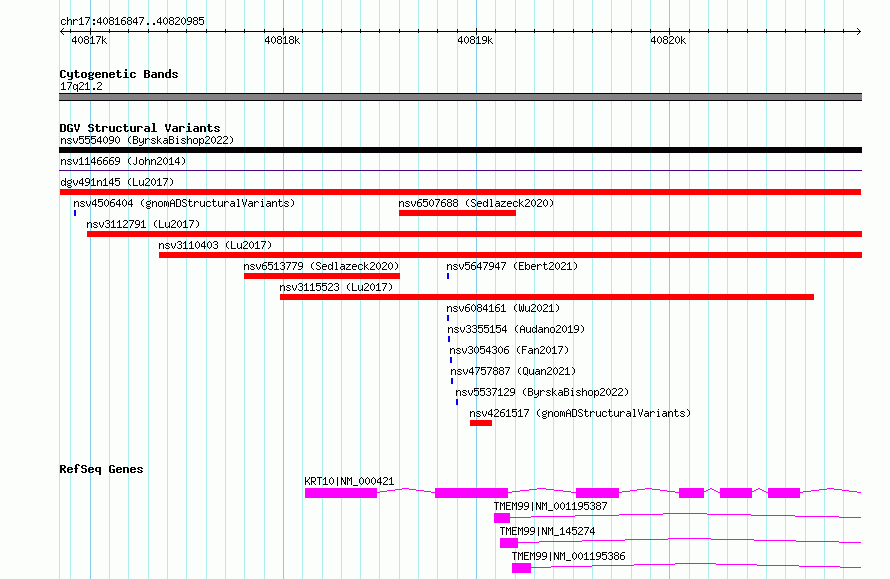
Task: Select nsv4506404 (gnomADStructuralVariants) label
Action: [x=184, y=203]
